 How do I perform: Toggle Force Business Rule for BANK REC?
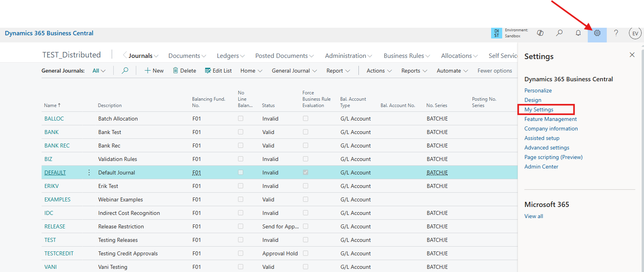click(x=305, y=146)
